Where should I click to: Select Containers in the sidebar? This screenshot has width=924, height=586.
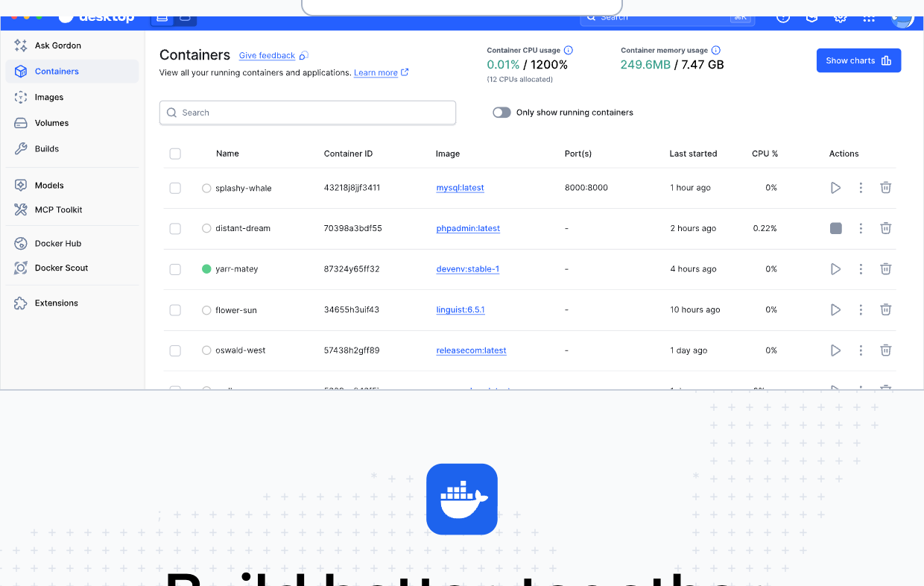72,72
